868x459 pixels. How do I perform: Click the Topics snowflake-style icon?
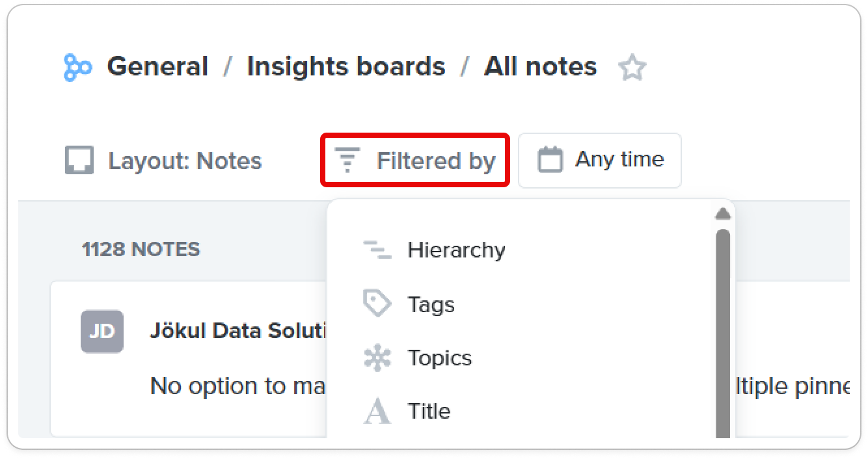pos(377,358)
